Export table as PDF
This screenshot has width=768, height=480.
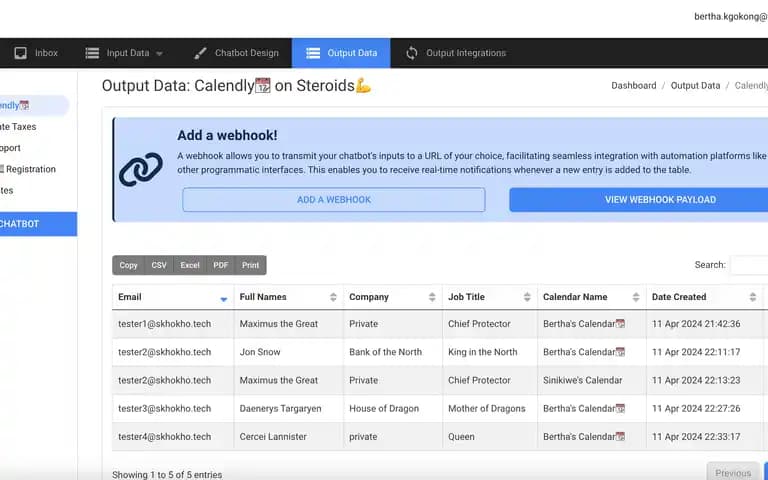(221, 265)
